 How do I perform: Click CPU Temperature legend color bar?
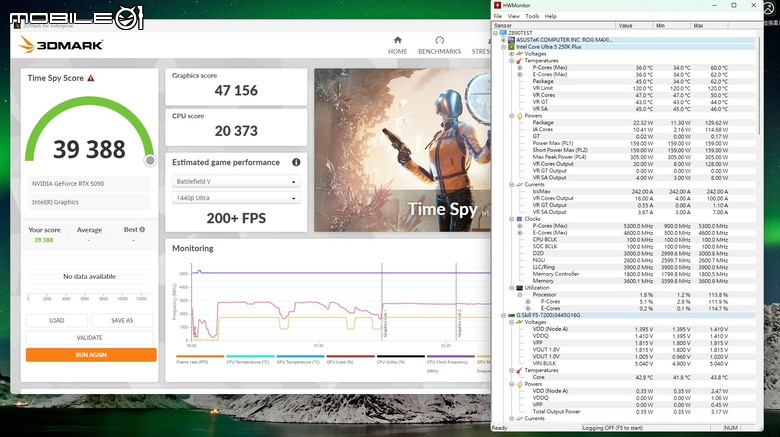(x=250, y=356)
